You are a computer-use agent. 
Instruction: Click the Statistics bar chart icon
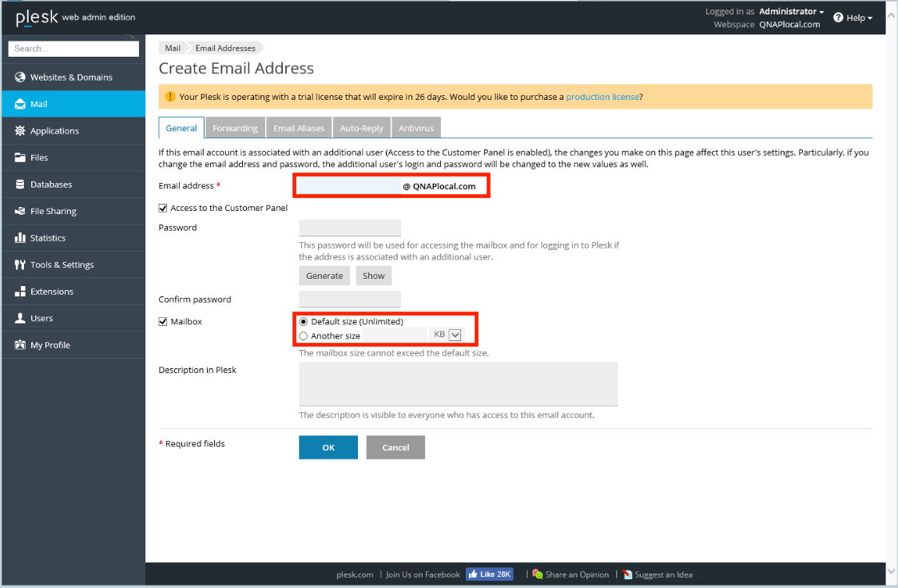coord(20,237)
